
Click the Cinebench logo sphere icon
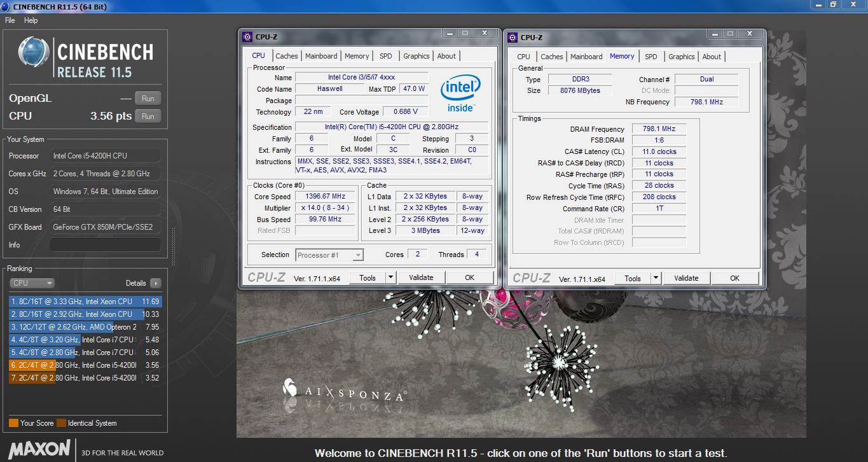tap(34, 53)
